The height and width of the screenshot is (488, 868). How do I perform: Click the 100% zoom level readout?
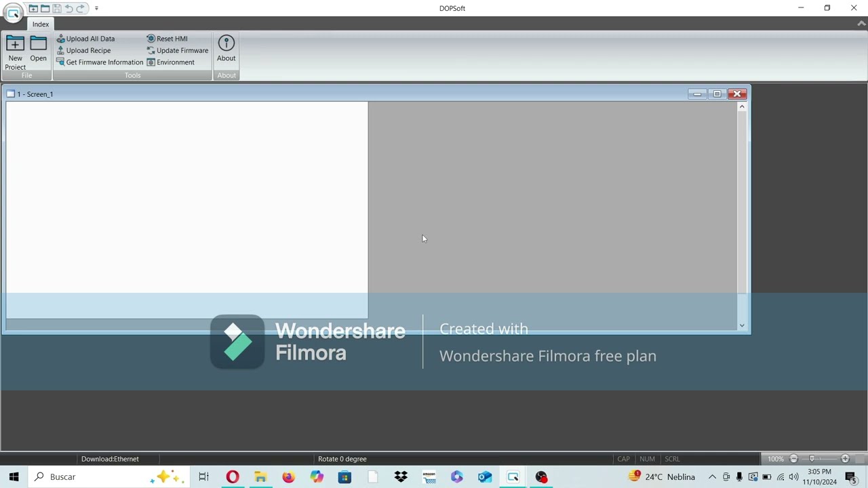click(776, 459)
